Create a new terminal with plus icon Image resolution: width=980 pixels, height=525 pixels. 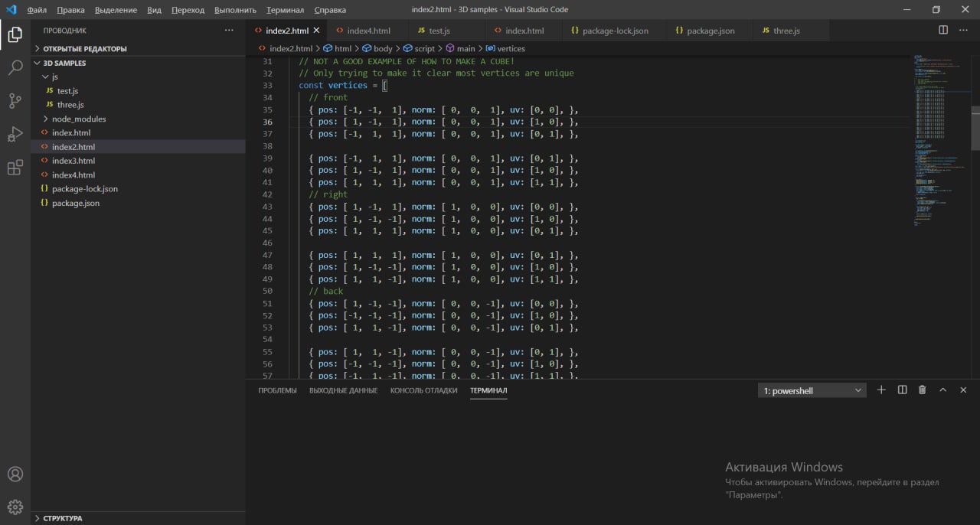point(881,390)
